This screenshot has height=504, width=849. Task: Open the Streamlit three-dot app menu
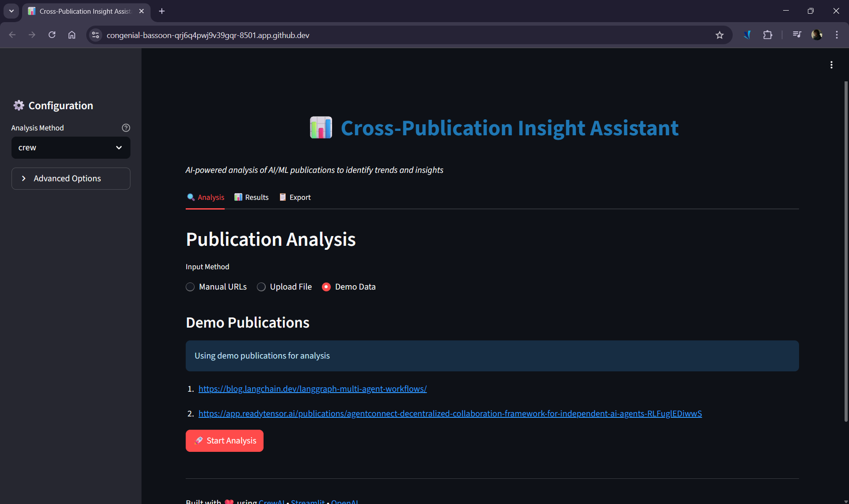[x=831, y=65]
